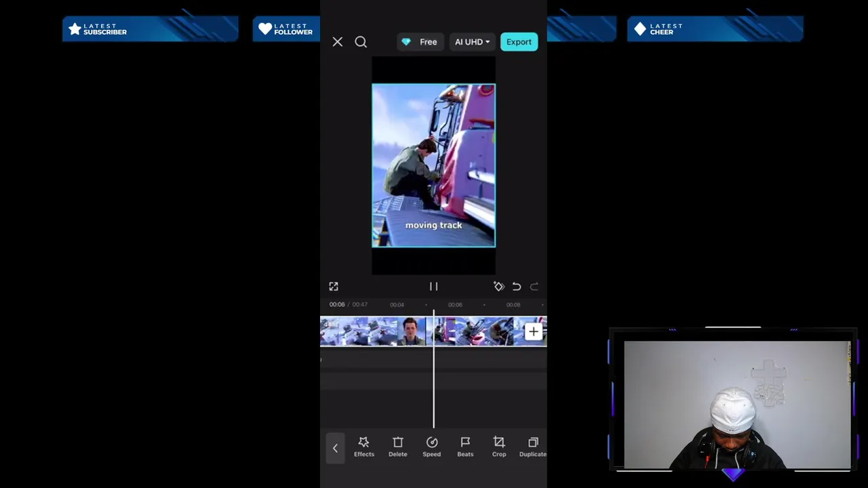Duplicate the selected clip
This screenshot has height=488, width=868.
(x=533, y=447)
